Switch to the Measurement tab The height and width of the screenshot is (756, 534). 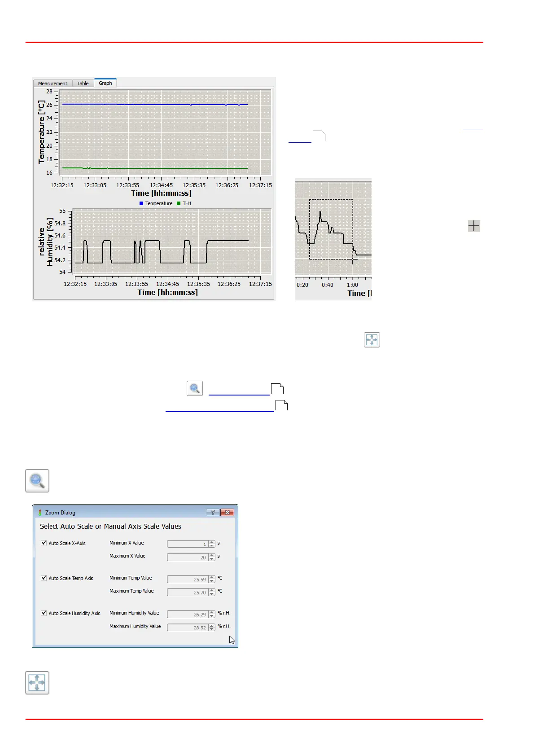coord(53,84)
